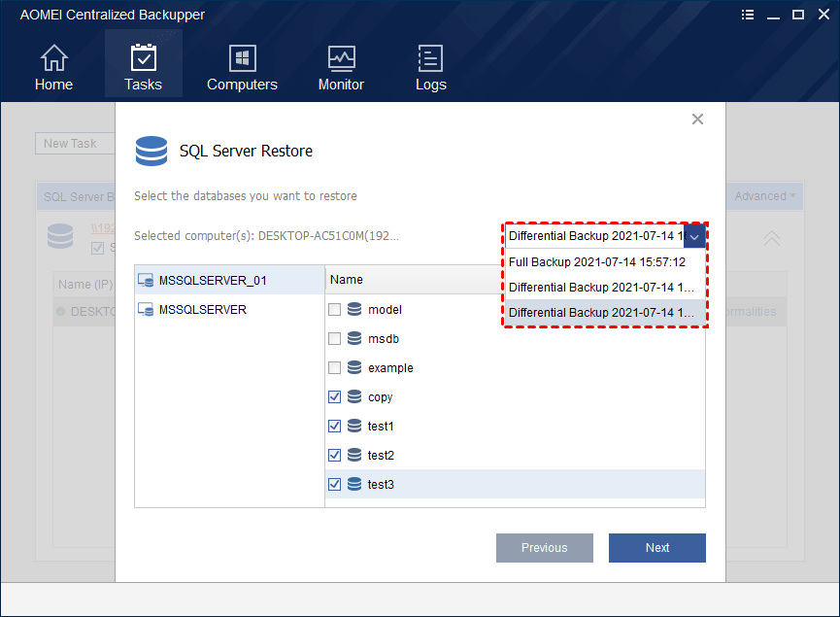Switch to the Logs tab label

point(431,85)
